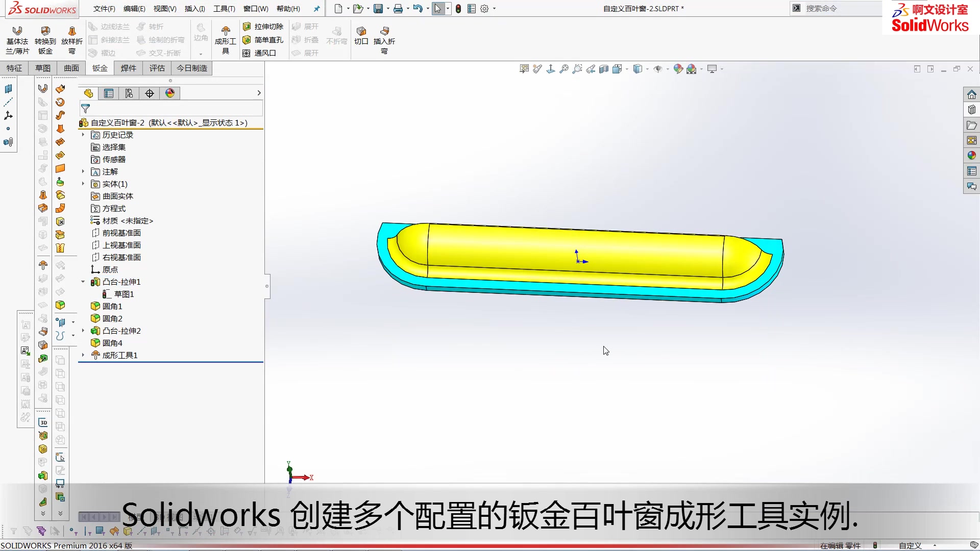Switch to the ConfigurationManager tab icon
Image resolution: width=980 pixels, height=551 pixels.
pyautogui.click(x=129, y=93)
